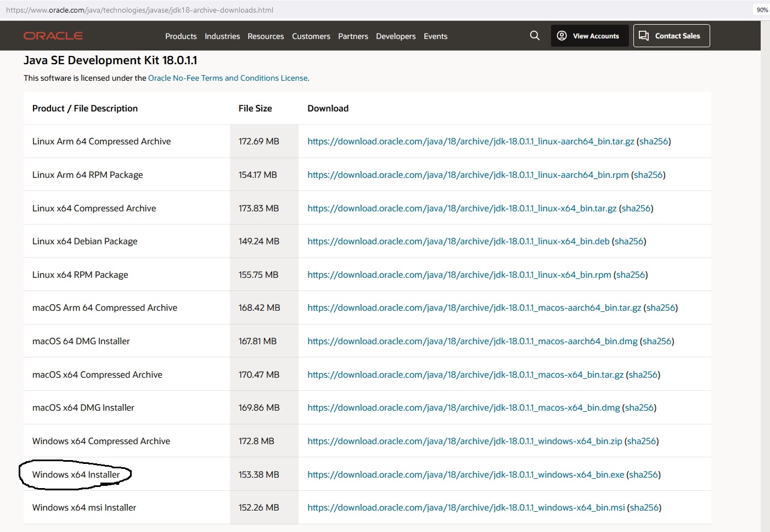Download the windows-x64_bin.zip file
This screenshot has width=770, height=532.
465,441
